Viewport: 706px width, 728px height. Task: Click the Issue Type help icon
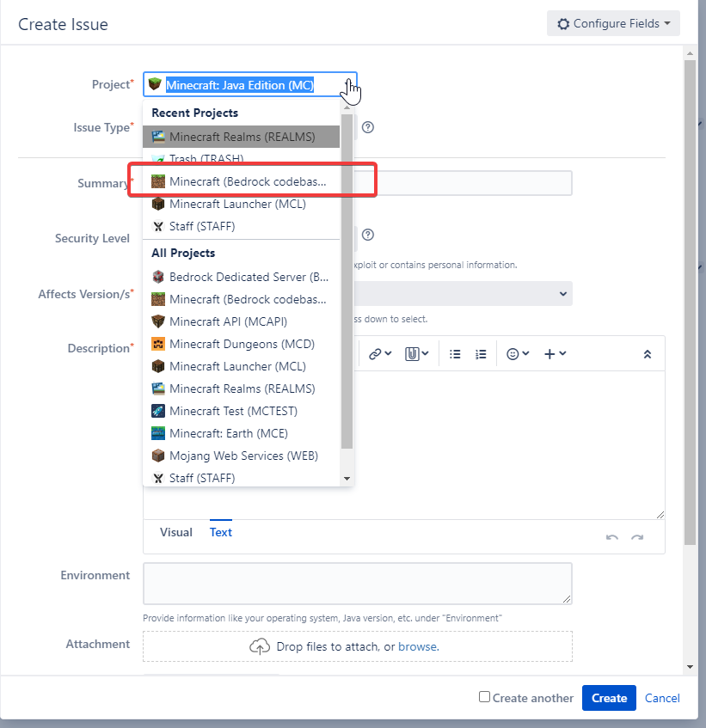pos(368,127)
